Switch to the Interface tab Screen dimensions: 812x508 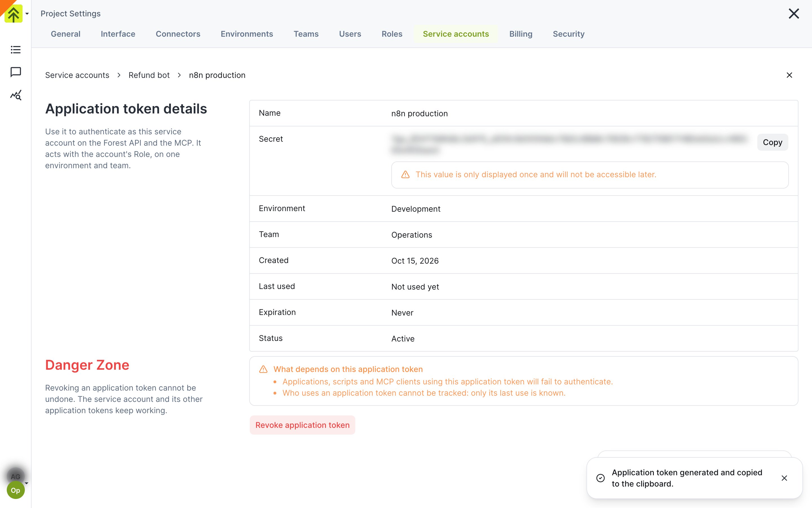click(118, 34)
